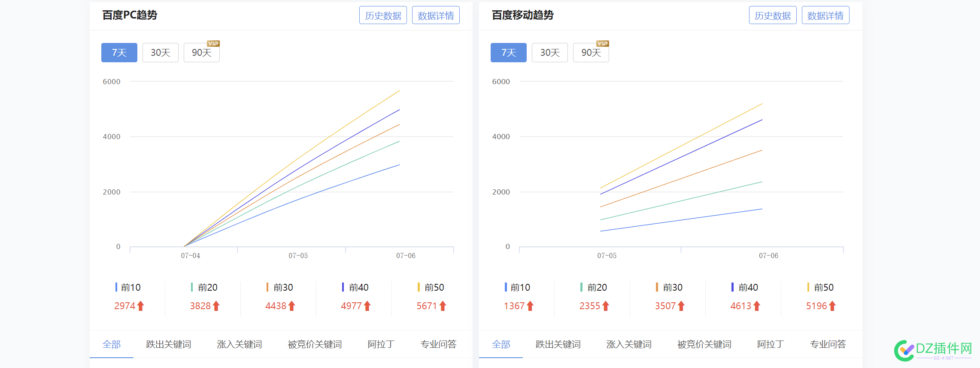Click mobile value 5196 under 前50
The image size is (980, 368).
point(816,306)
